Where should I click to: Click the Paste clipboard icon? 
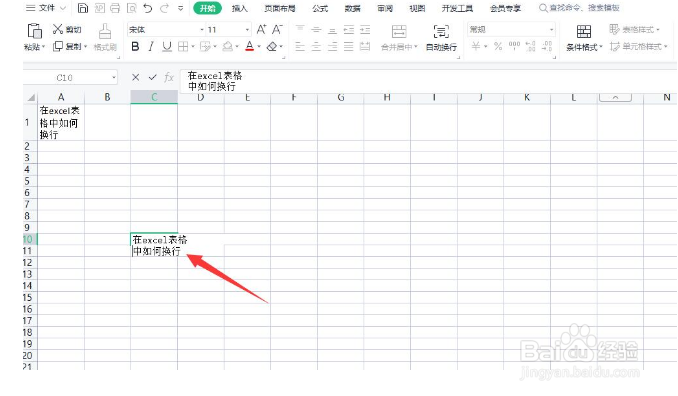click(35, 31)
